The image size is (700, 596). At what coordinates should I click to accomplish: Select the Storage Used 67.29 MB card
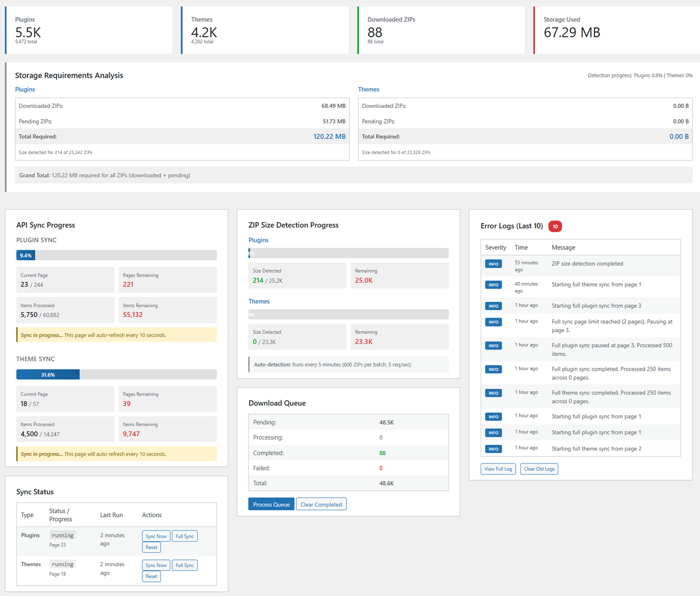pyautogui.click(x=617, y=30)
